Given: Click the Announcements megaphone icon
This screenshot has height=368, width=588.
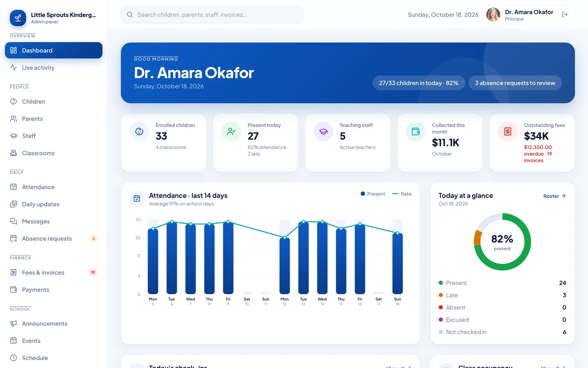Looking at the screenshot, I should click(14, 323).
